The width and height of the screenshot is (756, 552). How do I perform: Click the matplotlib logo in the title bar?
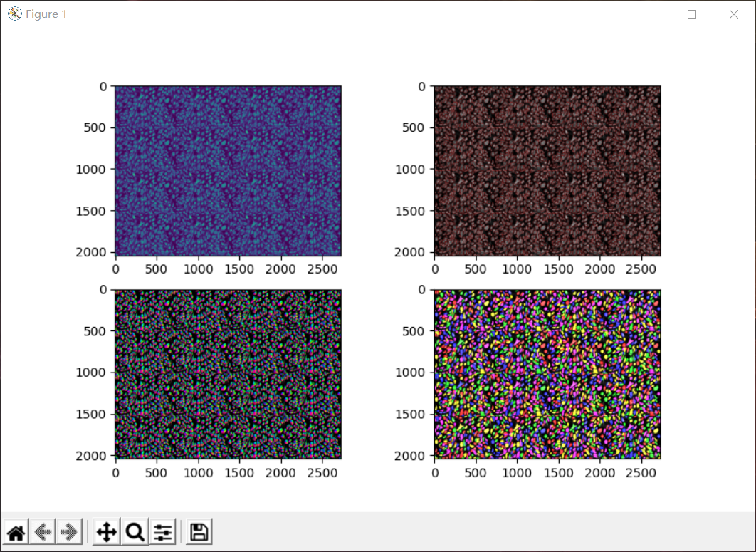click(x=14, y=14)
